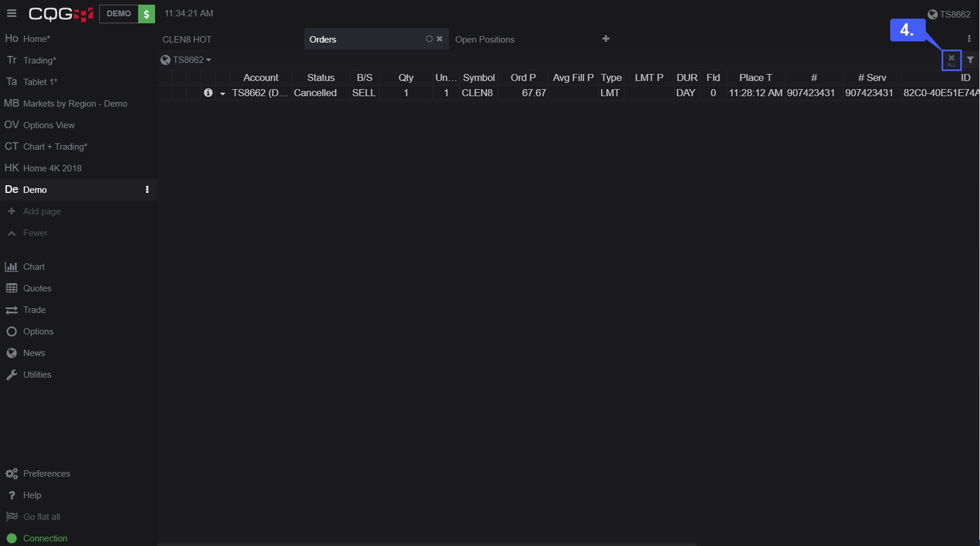Click the Connection status indicator

click(78, 538)
